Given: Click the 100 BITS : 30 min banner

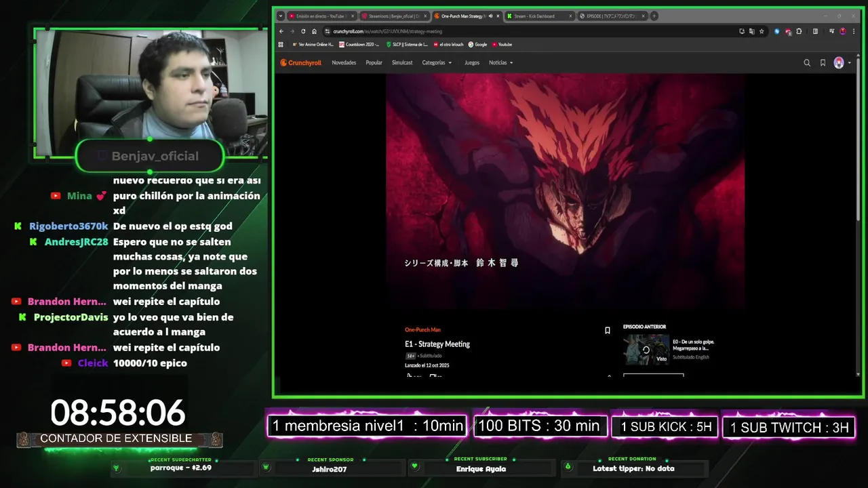Looking at the screenshot, I should (540, 426).
